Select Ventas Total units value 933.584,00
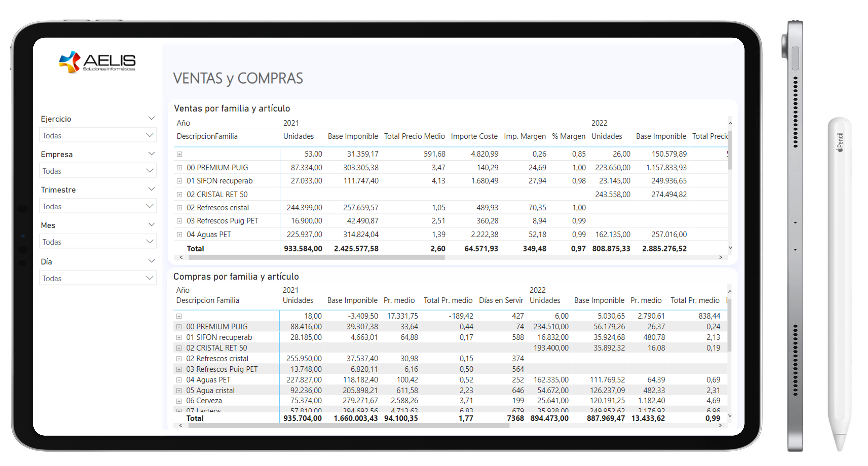 click(x=303, y=249)
